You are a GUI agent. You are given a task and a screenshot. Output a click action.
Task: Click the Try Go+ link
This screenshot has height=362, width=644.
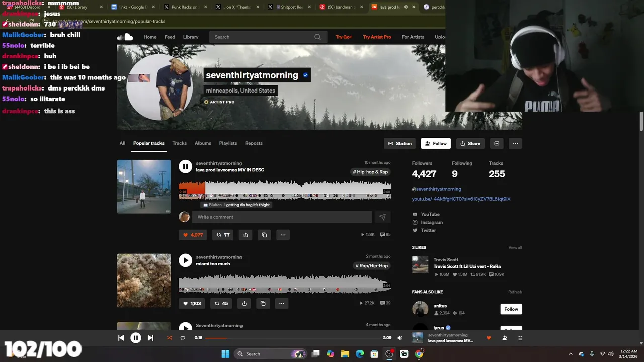coord(344,37)
